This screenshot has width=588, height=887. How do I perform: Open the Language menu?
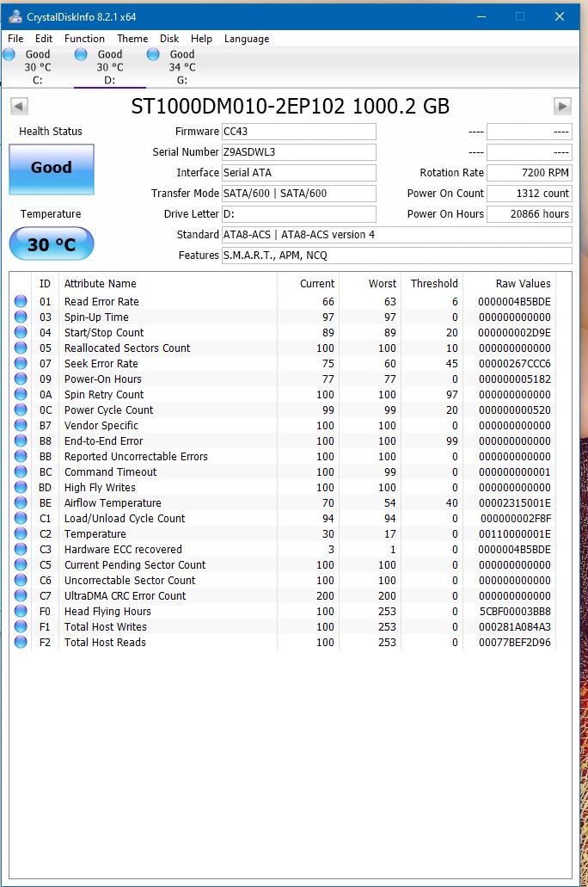[247, 39]
